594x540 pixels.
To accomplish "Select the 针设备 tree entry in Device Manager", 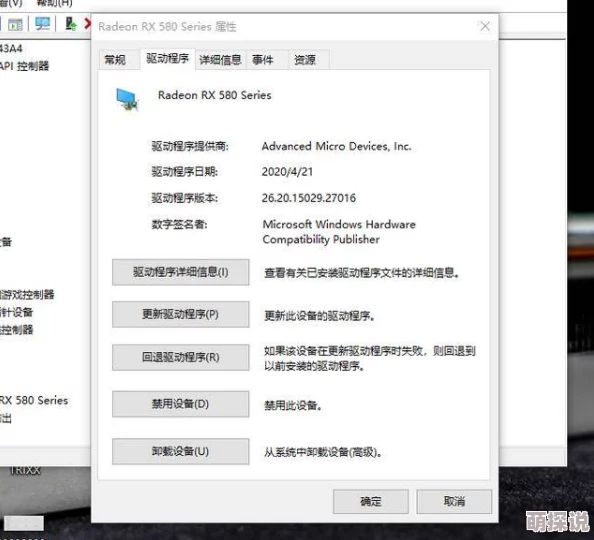I will [17, 312].
